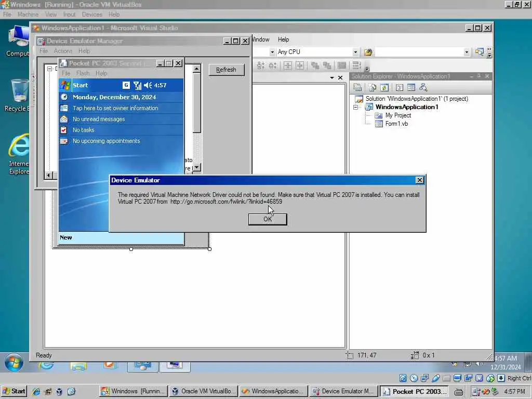532x399 pixels.
Task: Open the Pocket PC Start menu
Action: point(75,85)
